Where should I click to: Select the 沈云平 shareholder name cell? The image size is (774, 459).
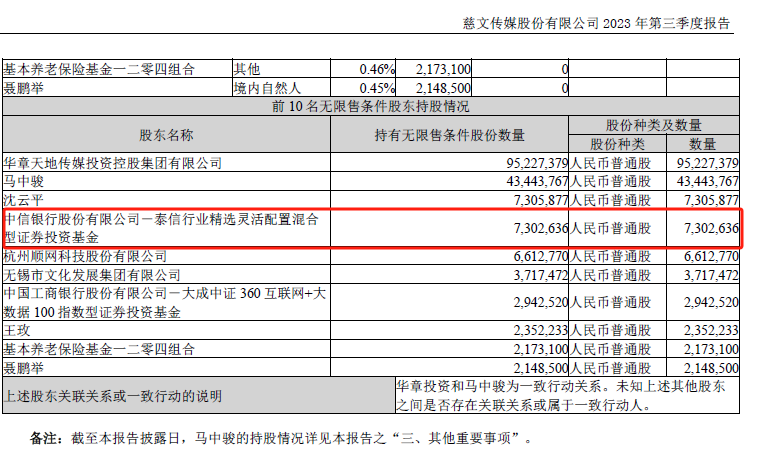tap(26, 200)
